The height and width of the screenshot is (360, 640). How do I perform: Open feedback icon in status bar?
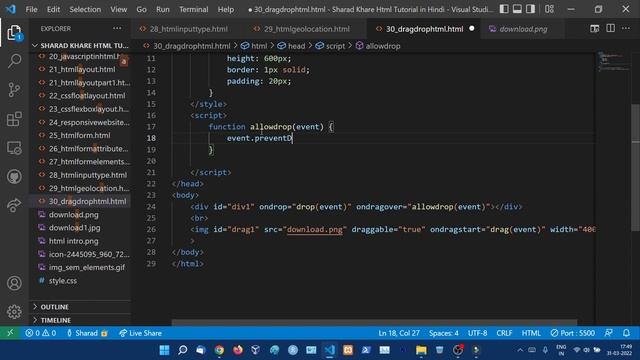click(609, 333)
